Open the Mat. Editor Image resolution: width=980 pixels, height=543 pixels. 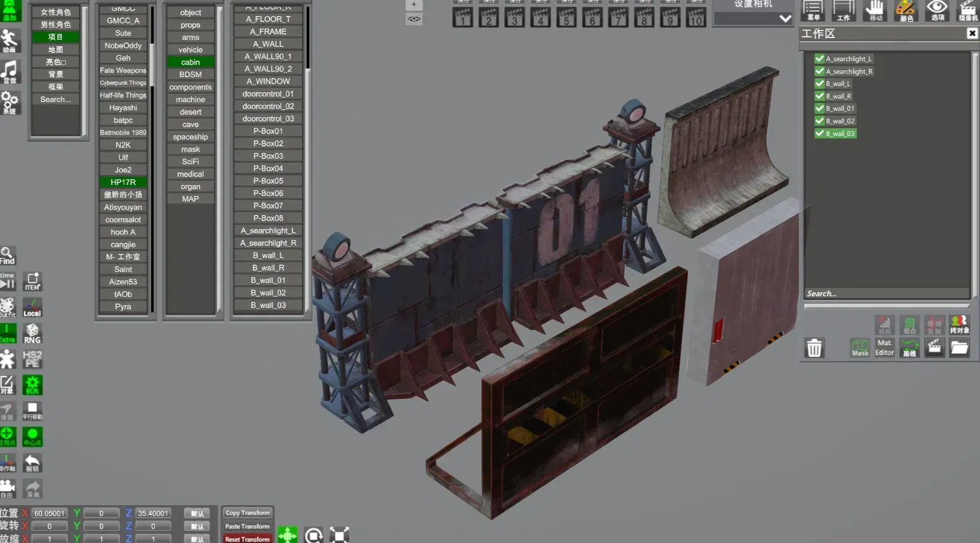(x=884, y=348)
